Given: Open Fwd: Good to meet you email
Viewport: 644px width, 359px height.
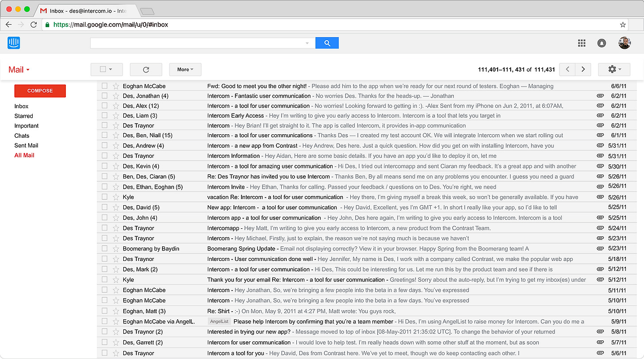Looking at the screenshot, I should pos(256,86).
